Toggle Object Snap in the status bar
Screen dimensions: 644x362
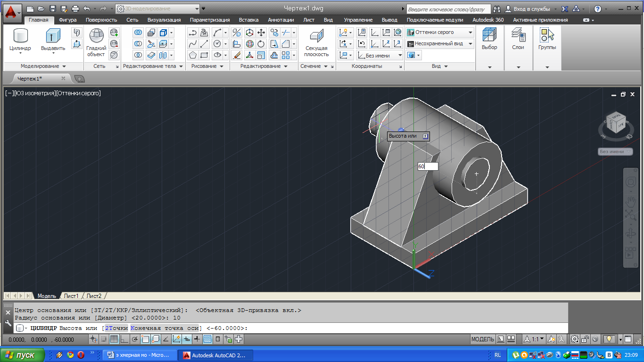tap(145, 339)
